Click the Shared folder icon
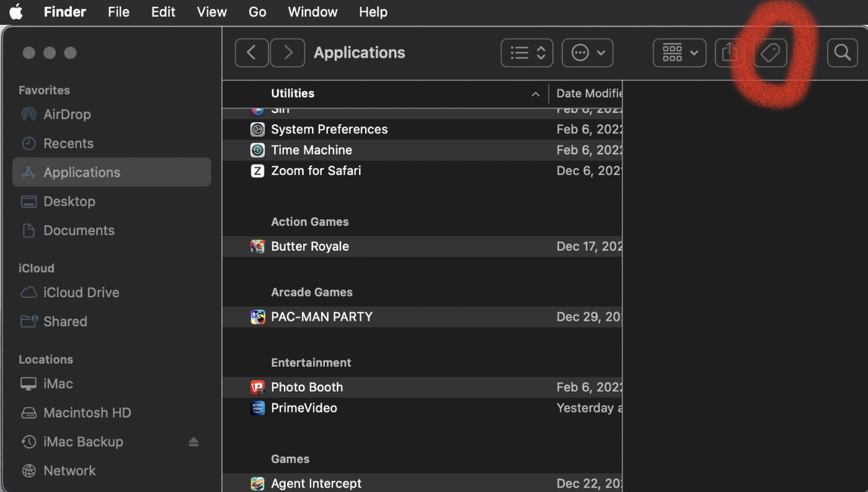Viewport: 868px width, 492px height. (x=29, y=321)
